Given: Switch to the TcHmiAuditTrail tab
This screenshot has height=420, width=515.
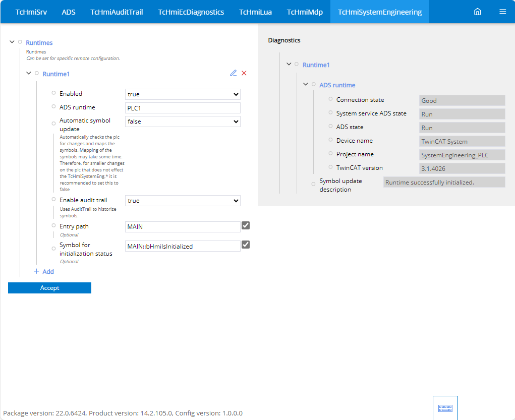Looking at the screenshot, I should pos(117,12).
